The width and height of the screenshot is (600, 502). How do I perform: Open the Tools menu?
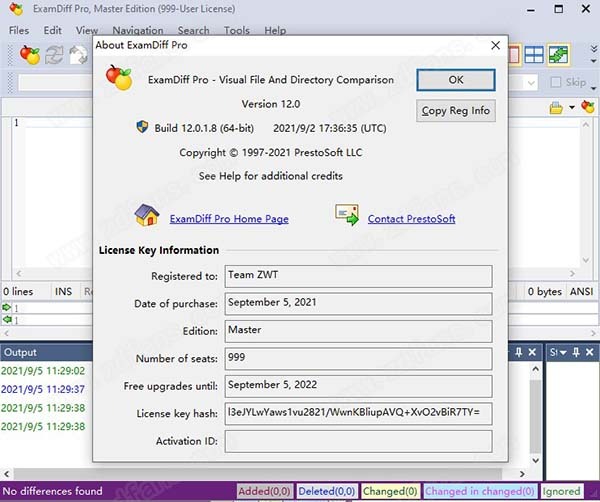click(x=236, y=30)
